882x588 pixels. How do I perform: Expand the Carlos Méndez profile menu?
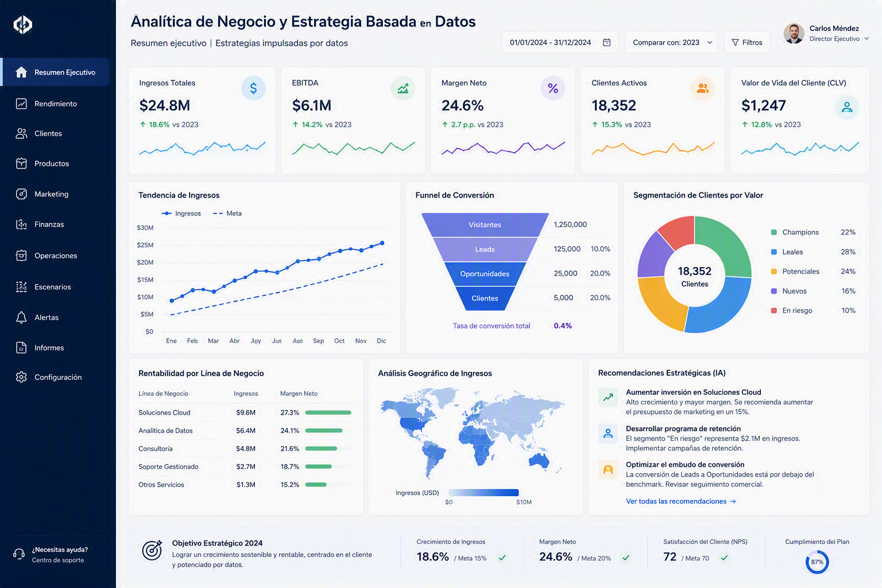826,33
